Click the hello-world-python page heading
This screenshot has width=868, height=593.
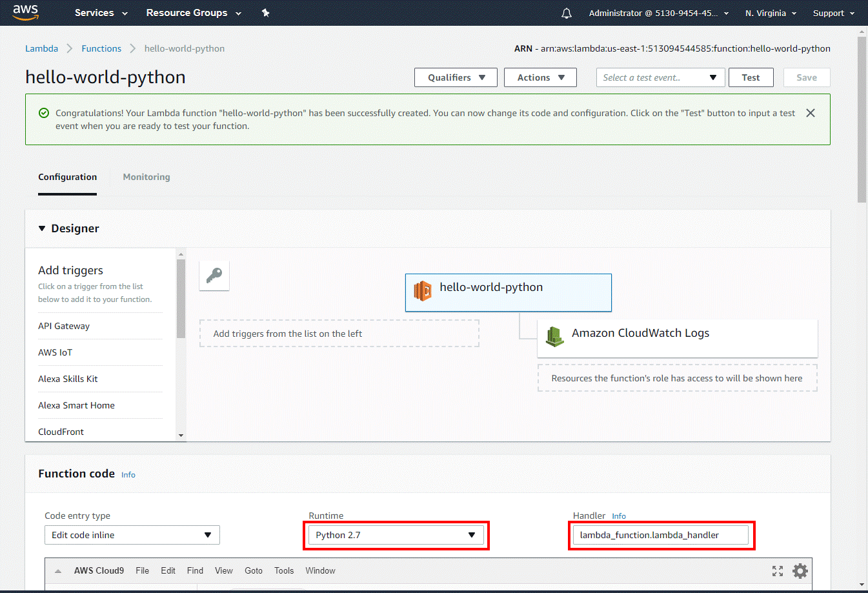(105, 77)
